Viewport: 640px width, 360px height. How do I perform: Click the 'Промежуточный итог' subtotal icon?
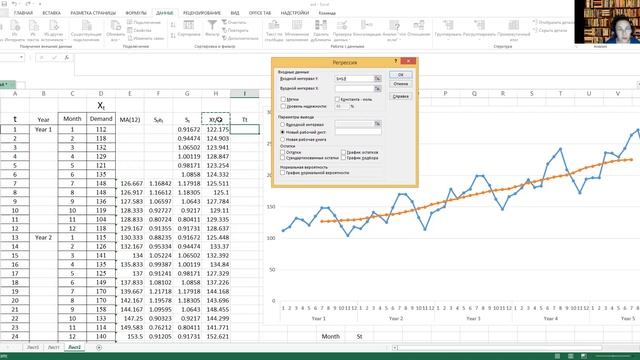click(513, 25)
